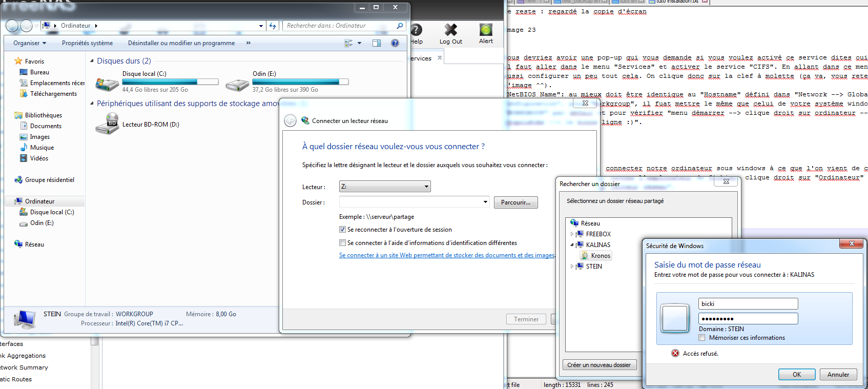
Task: Expand the STEIN network node
Action: point(572,267)
